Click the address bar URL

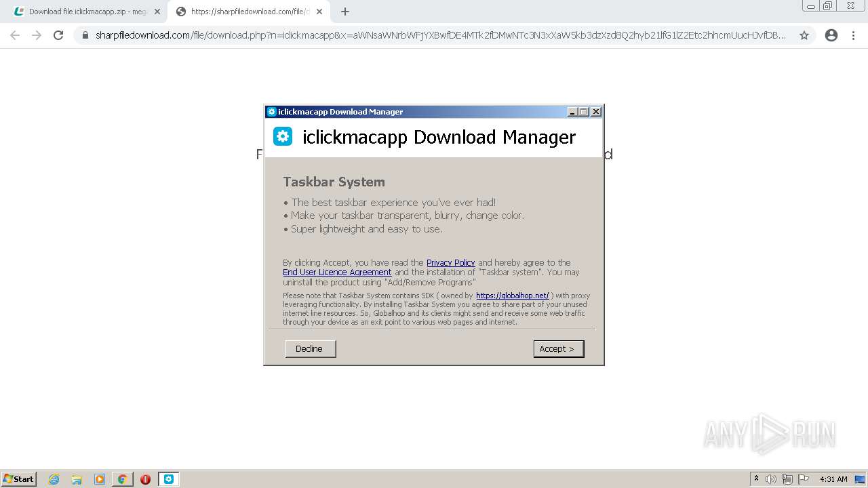tap(441, 35)
